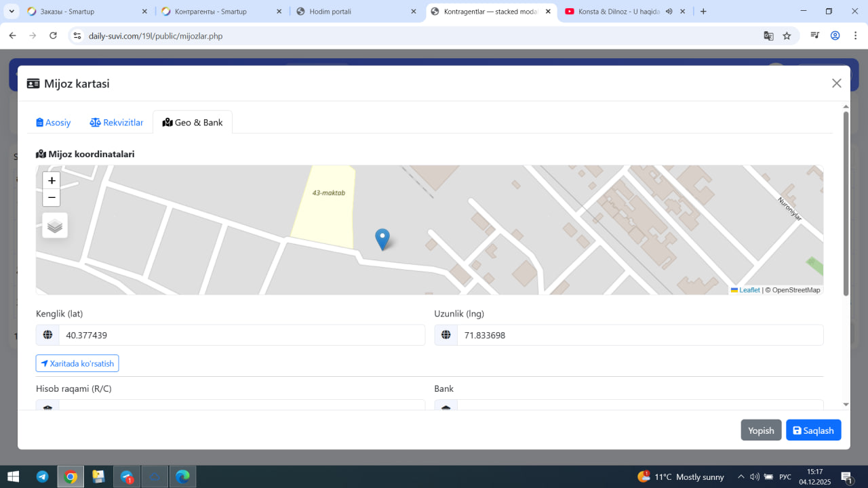Mute the Konsta & Dilnoz tab audio icon
868x488 pixels.
(x=669, y=12)
